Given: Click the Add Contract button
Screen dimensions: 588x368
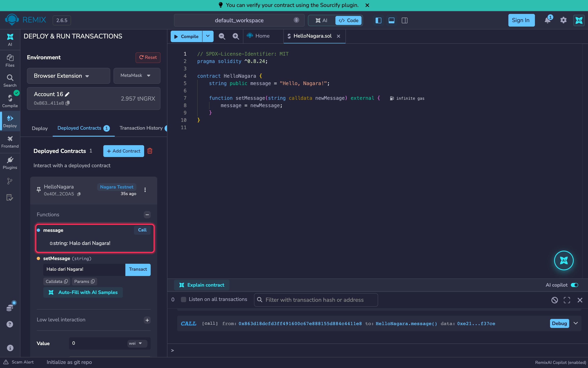Looking at the screenshot, I should (x=124, y=151).
